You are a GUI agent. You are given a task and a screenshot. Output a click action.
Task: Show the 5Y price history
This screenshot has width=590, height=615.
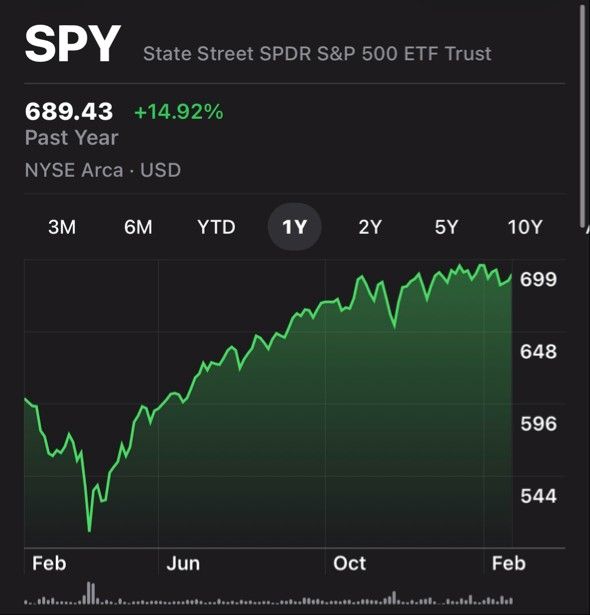pos(446,227)
